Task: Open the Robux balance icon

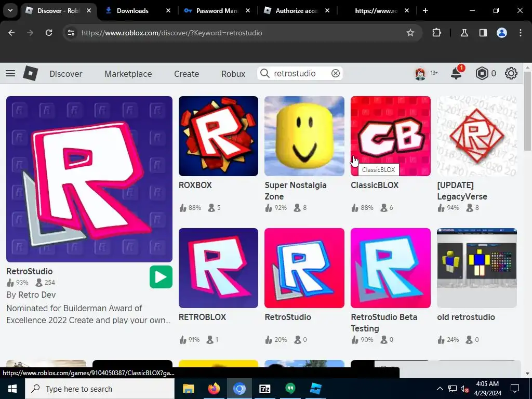Action: [482, 73]
